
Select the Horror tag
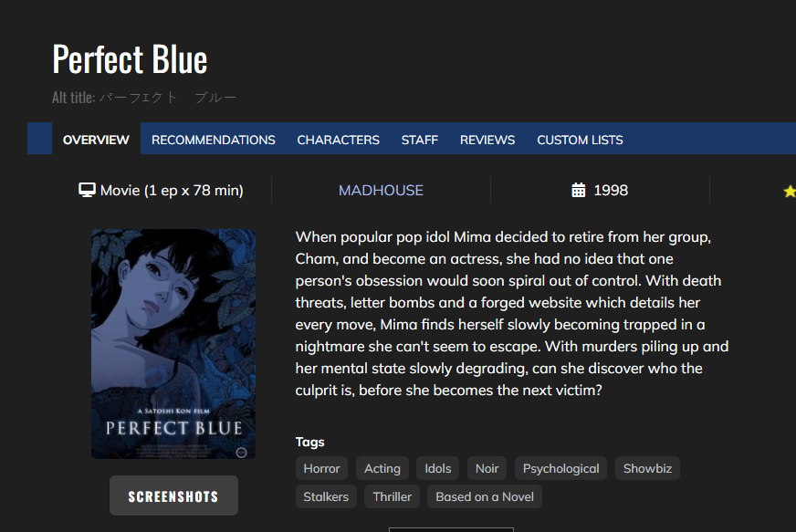(x=321, y=468)
